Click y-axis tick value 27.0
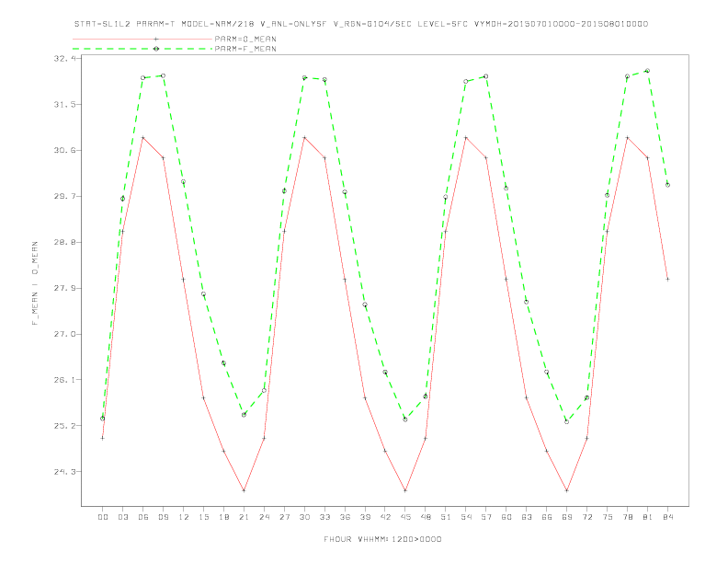The width and height of the screenshot is (728, 563). point(63,335)
